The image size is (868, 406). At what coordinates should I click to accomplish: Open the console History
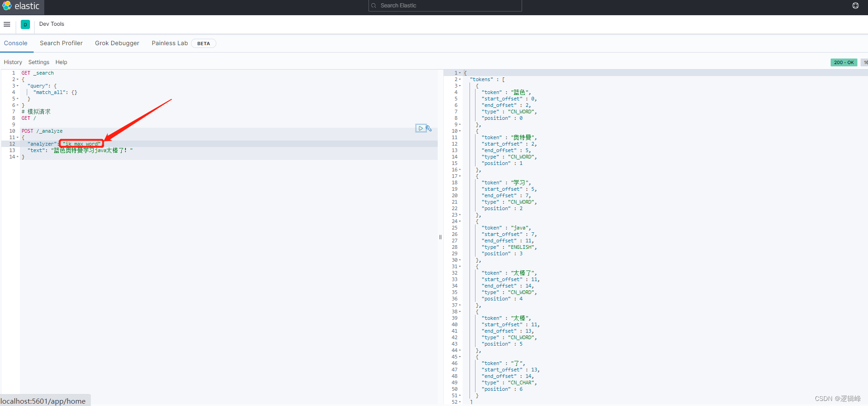[x=13, y=62]
